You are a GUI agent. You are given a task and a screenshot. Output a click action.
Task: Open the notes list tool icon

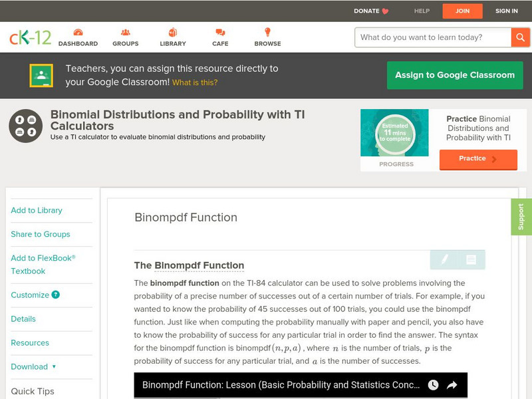[471, 259]
